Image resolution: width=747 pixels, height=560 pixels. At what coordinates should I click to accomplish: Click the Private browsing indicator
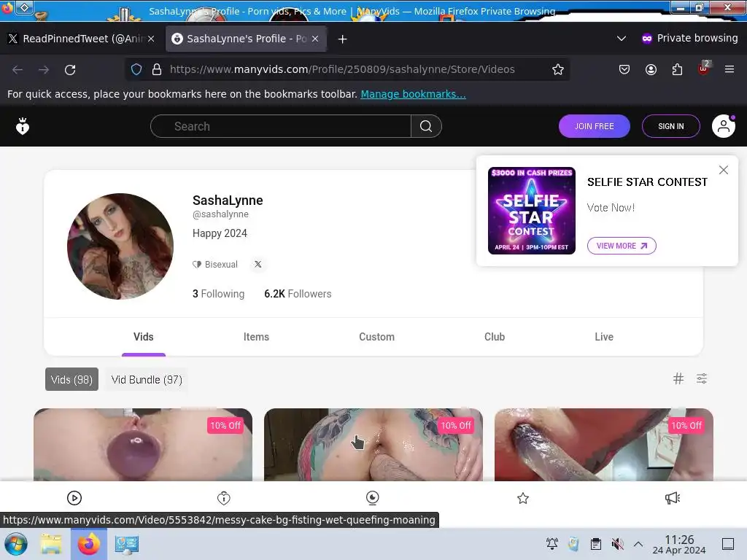689,38
